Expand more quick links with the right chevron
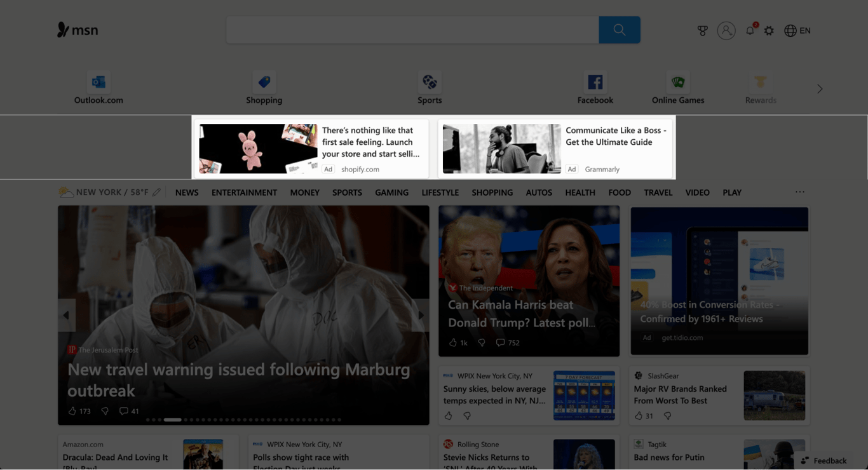This screenshot has width=868, height=470. pyautogui.click(x=819, y=89)
